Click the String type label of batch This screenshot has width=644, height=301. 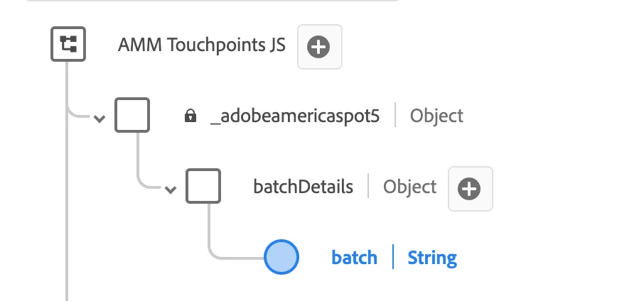tap(432, 258)
